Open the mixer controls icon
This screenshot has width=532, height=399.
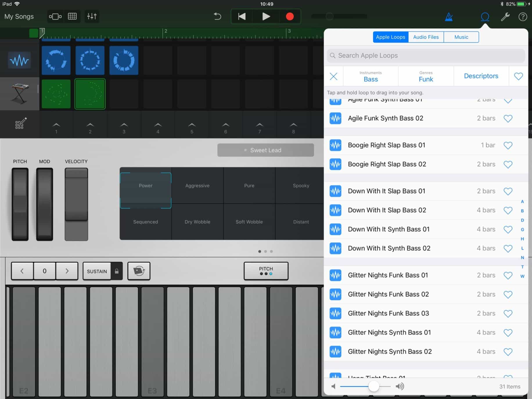click(92, 16)
